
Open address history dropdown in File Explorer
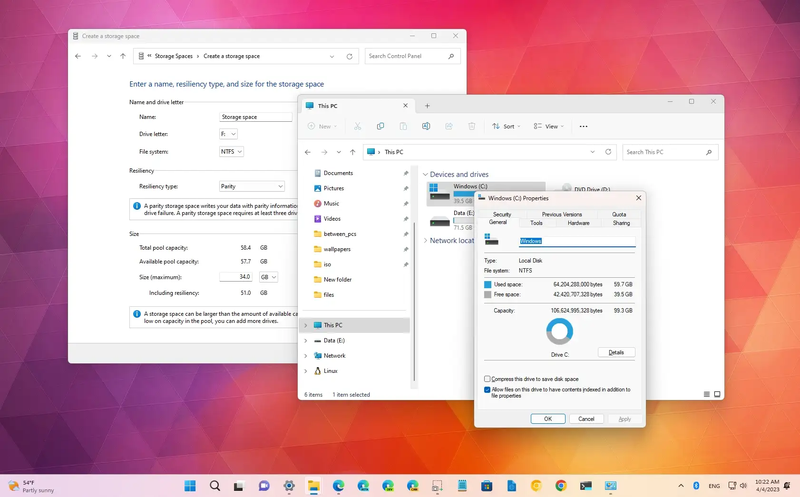592,152
